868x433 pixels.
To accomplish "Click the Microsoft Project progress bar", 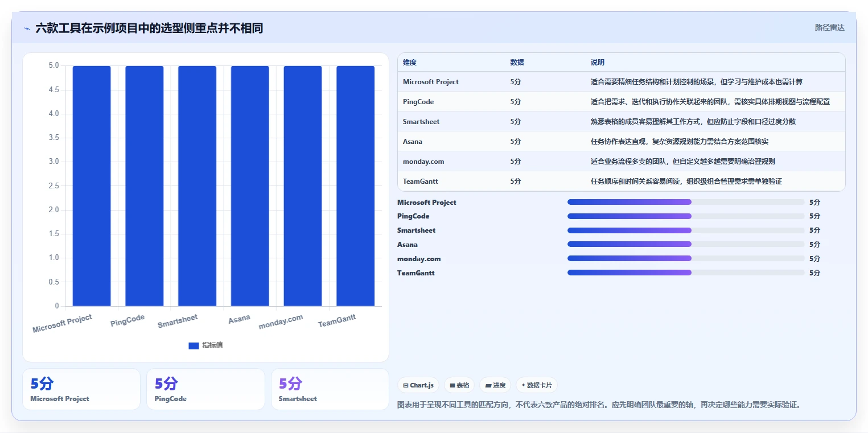I will click(x=686, y=202).
